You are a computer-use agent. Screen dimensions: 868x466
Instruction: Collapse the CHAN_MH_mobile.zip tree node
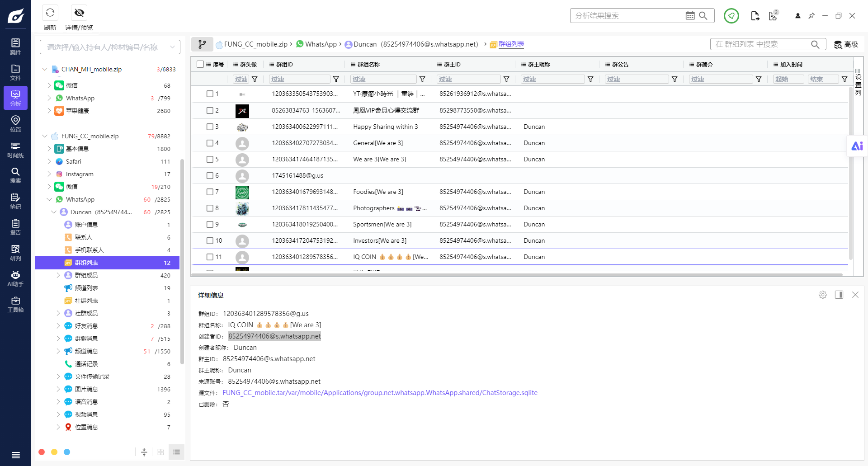[x=45, y=69]
